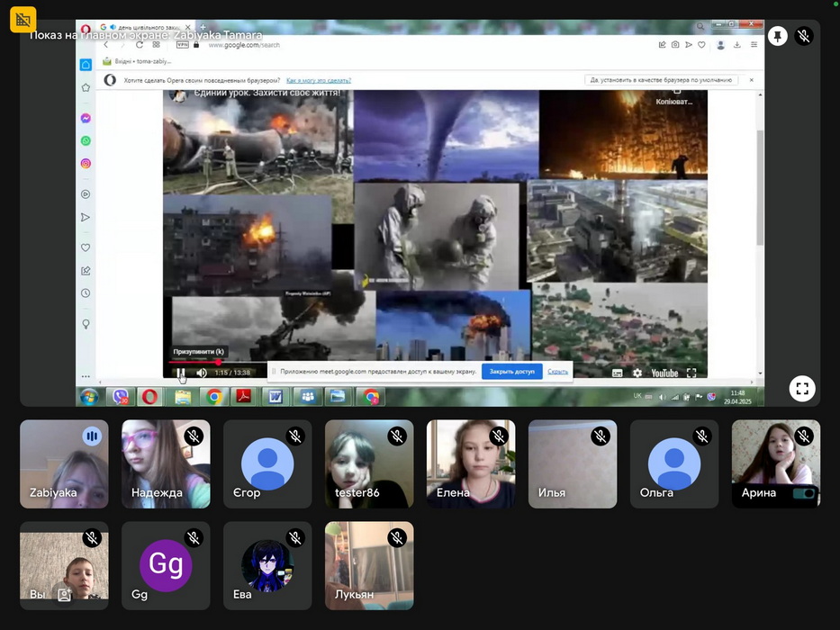
Task: Open Messenger in the Opera sidebar
Action: [x=86, y=119]
